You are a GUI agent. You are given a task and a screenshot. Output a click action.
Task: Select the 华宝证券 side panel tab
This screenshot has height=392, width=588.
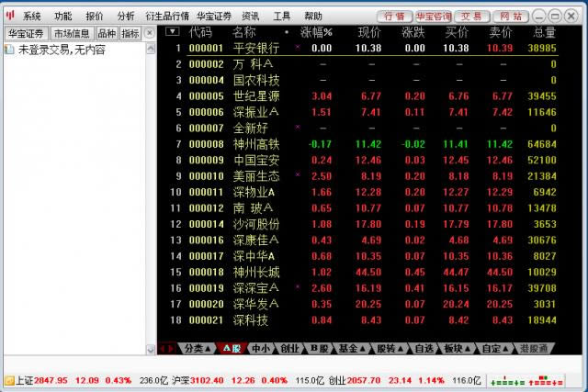[x=27, y=34]
